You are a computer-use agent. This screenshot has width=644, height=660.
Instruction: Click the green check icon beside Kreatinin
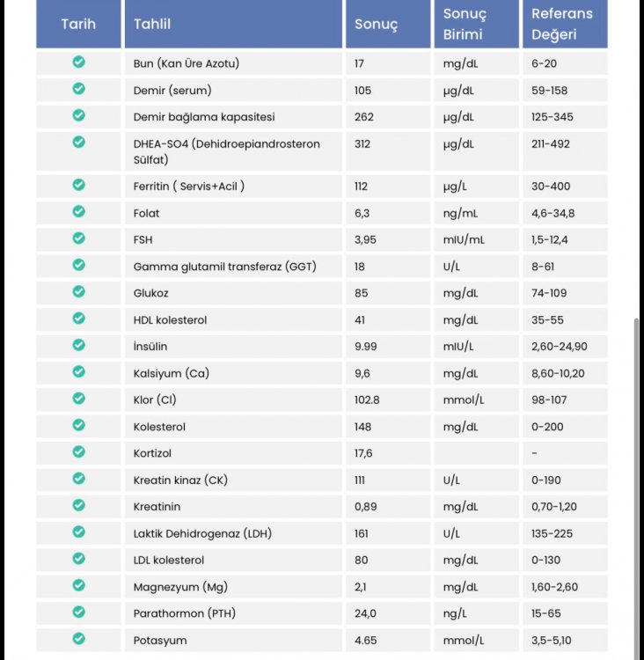pyautogui.click(x=78, y=505)
